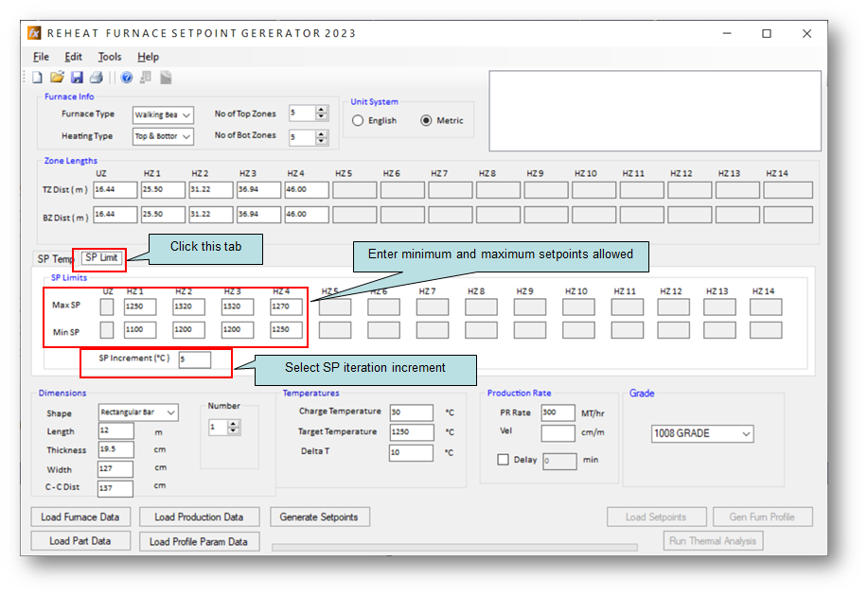The image size is (868, 596).
Task: Increase the Number spinner value
Action: coord(234,424)
